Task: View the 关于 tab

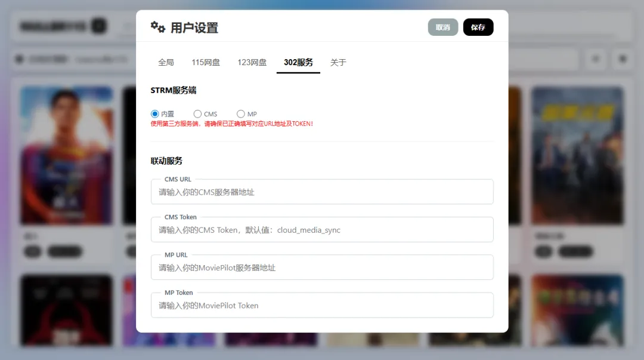Action: [x=338, y=62]
